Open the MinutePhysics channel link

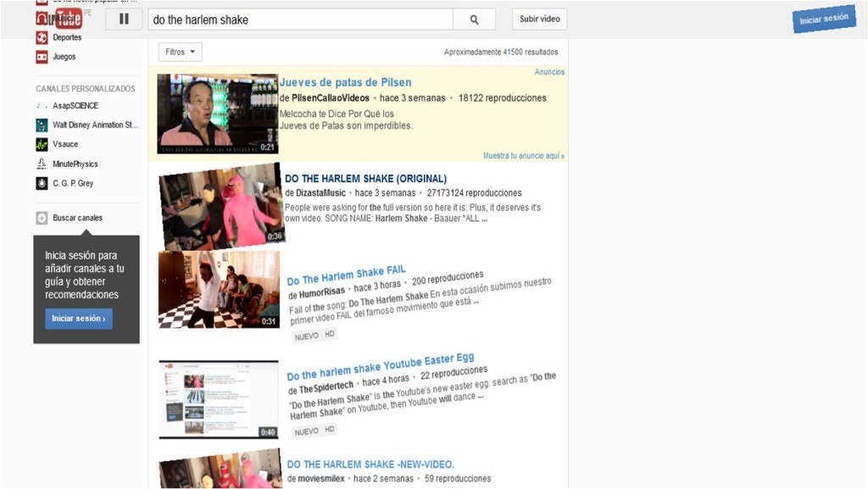coord(75,164)
